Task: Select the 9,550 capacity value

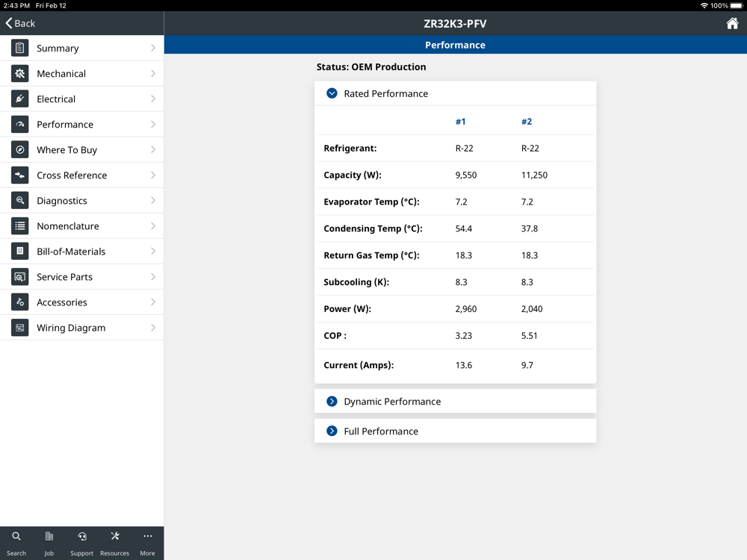Action: click(x=466, y=175)
